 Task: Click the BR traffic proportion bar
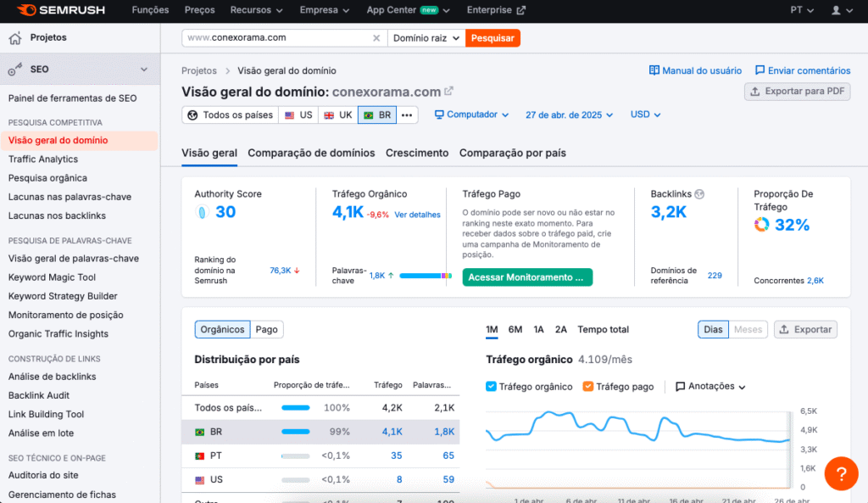coord(296,432)
